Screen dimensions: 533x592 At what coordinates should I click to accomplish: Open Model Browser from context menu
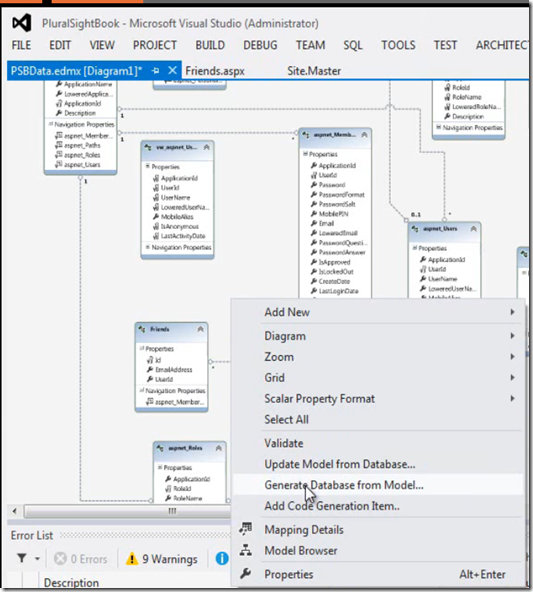tap(378, 550)
